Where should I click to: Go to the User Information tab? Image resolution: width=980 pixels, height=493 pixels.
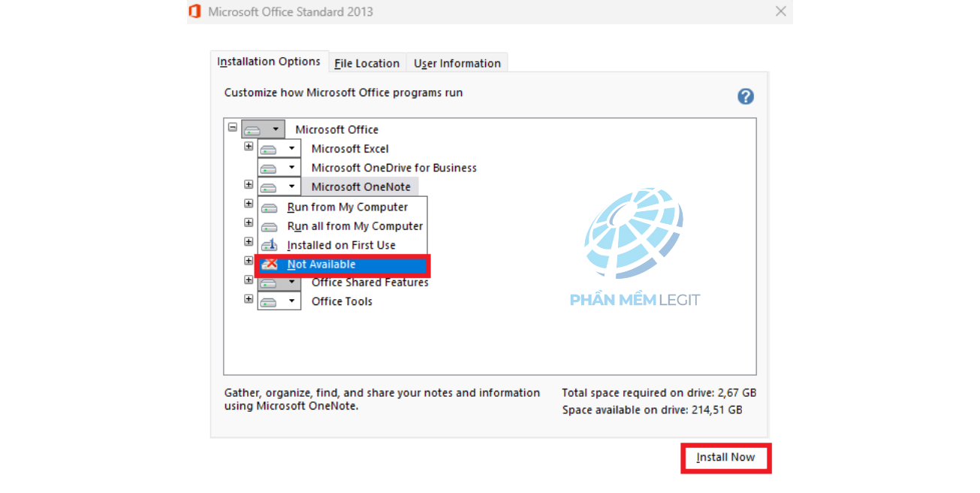(x=457, y=63)
